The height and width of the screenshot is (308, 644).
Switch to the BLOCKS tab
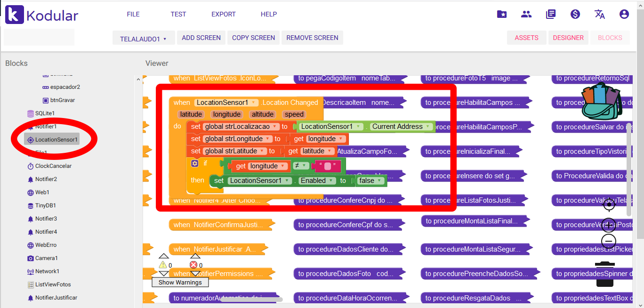(610, 38)
